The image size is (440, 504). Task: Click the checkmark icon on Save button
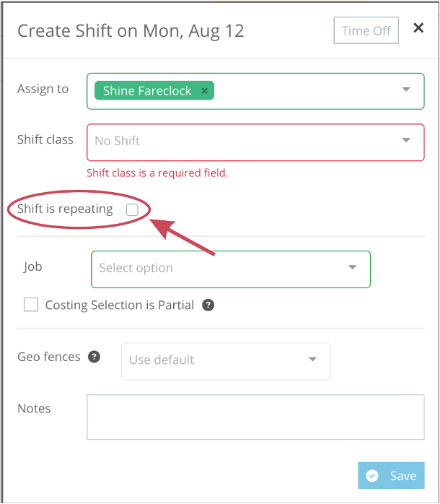coord(372,475)
